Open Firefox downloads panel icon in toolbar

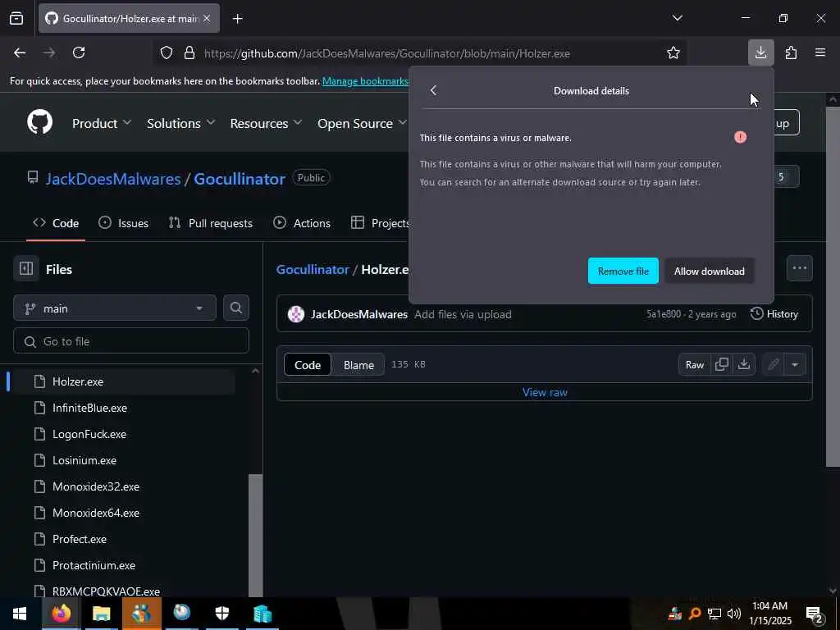[x=760, y=52]
